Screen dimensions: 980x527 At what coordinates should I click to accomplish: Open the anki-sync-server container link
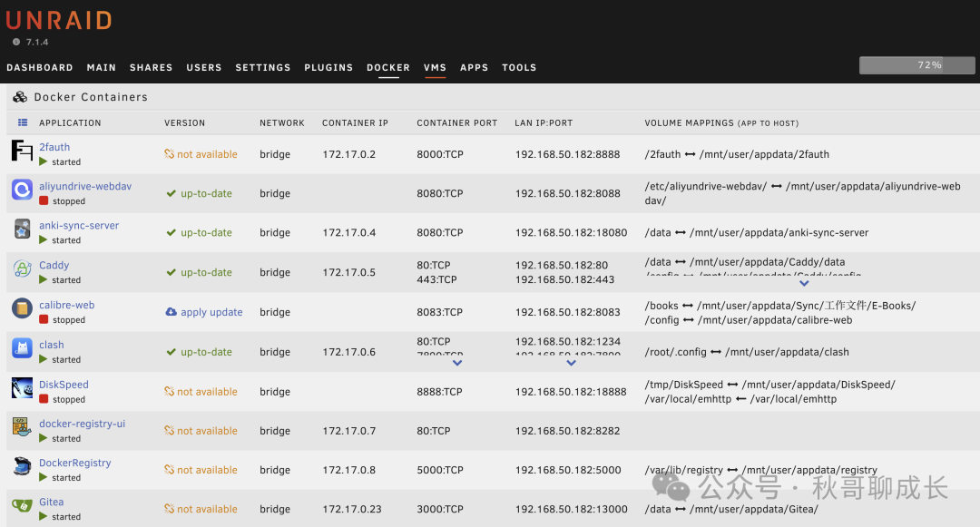tap(79, 226)
